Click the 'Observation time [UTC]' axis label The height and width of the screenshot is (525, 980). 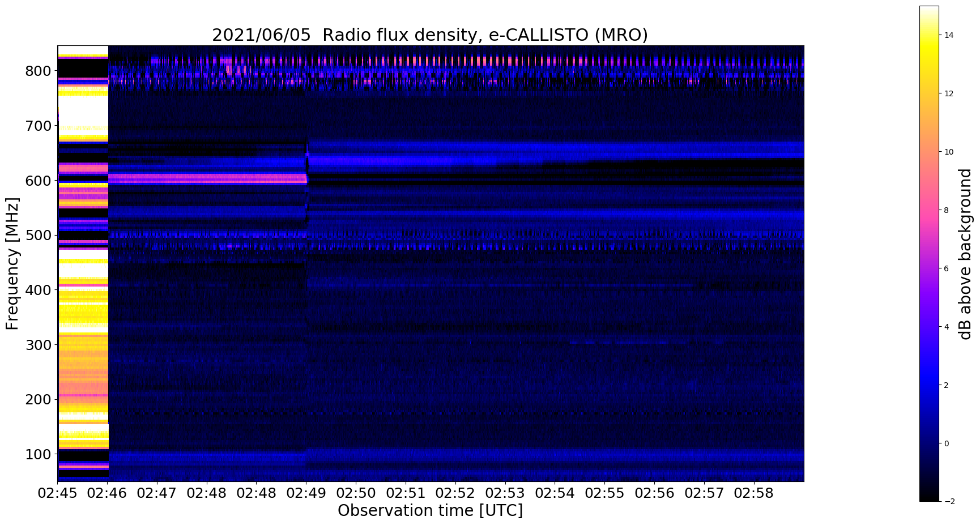(430, 510)
